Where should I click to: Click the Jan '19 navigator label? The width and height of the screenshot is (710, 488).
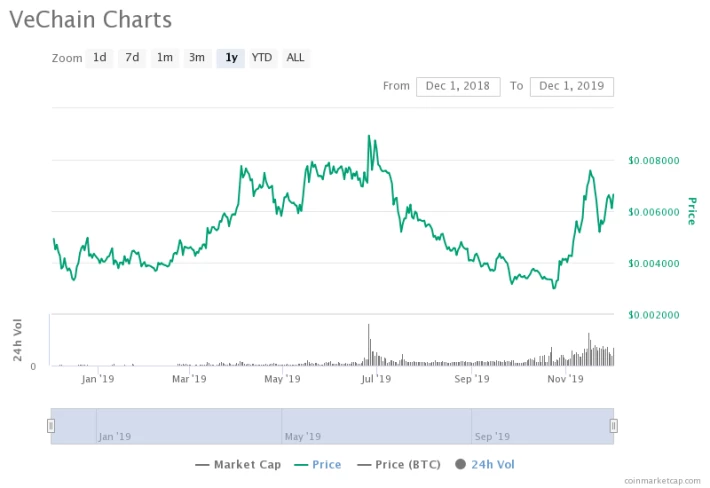(115, 436)
